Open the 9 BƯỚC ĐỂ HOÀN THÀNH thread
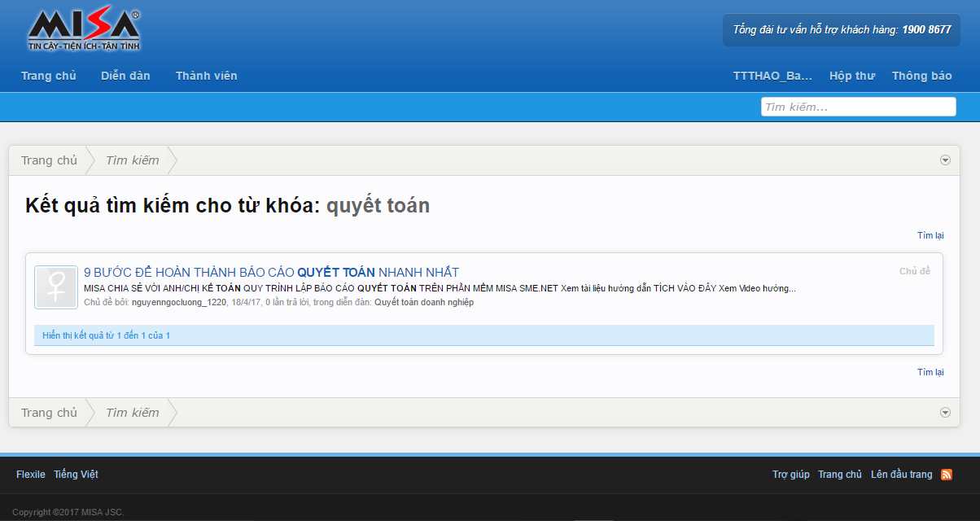 coord(271,272)
